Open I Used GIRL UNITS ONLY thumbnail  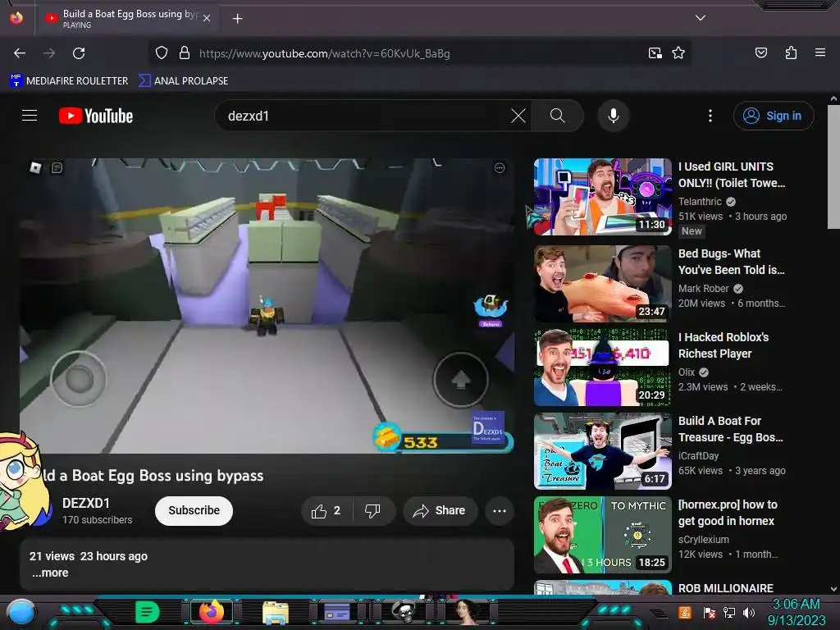[603, 197]
